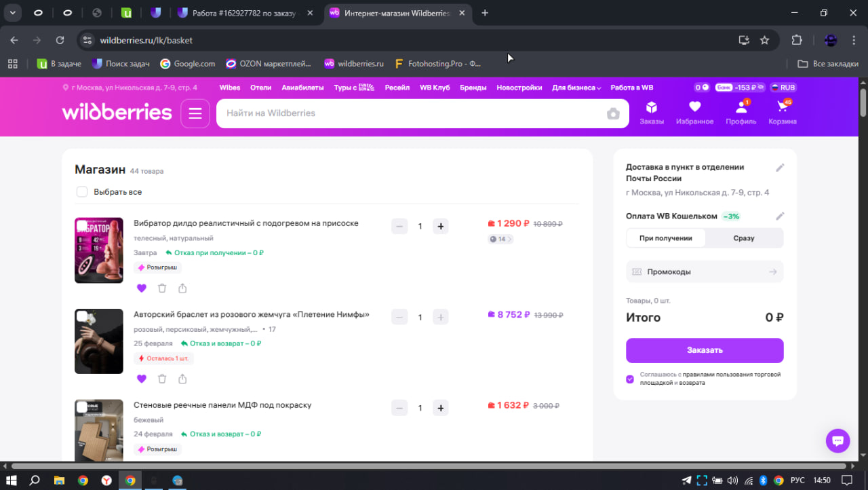The image size is (868, 490).
Task: Open Избранное favorites heart icon
Action: point(694,113)
